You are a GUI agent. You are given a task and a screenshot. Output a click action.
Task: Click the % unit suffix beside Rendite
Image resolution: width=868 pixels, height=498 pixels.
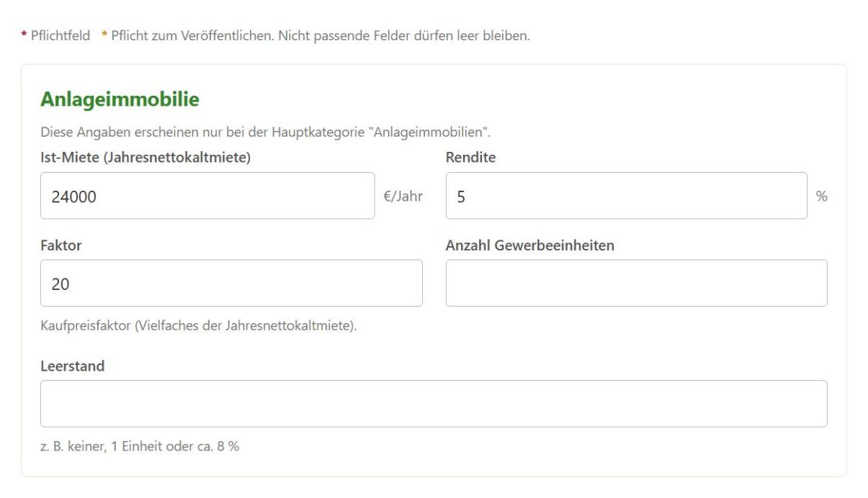pyautogui.click(x=822, y=196)
